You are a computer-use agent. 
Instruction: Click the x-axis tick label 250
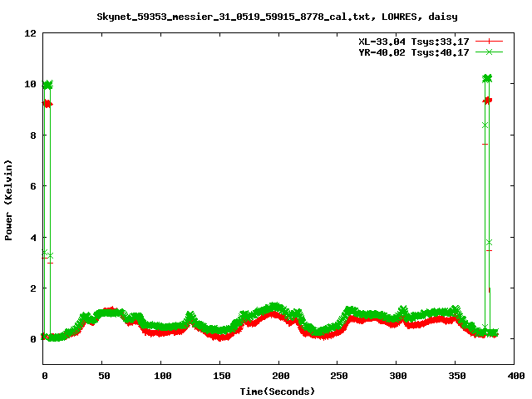[339, 376]
